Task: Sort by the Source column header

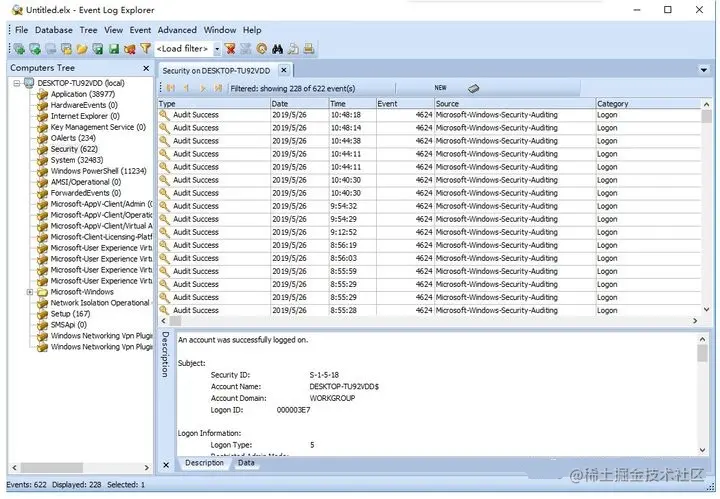Action: click(x=514, y=104)
